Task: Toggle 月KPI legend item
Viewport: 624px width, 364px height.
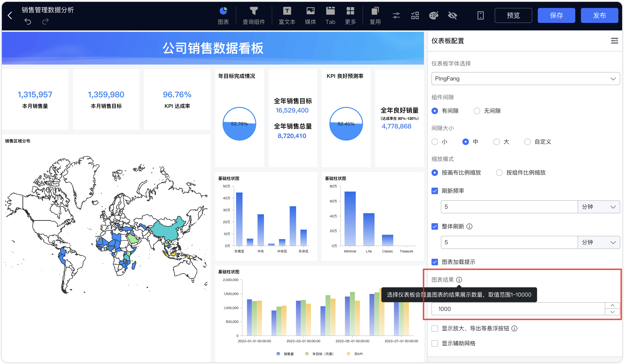Action: coord(355,354)
